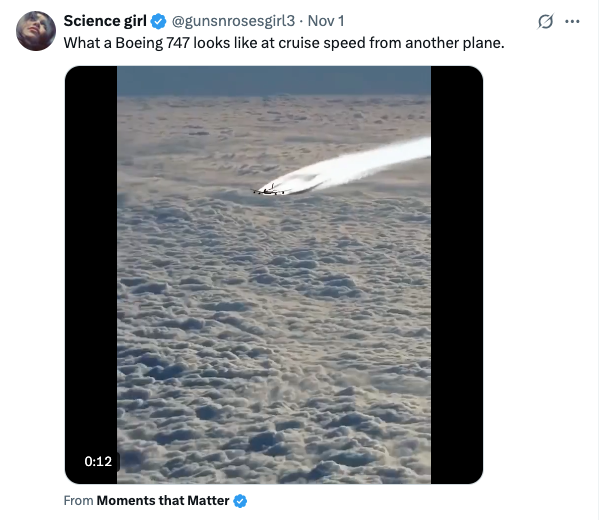
Task: Click the Science girl display name
Action: [105, 22]
